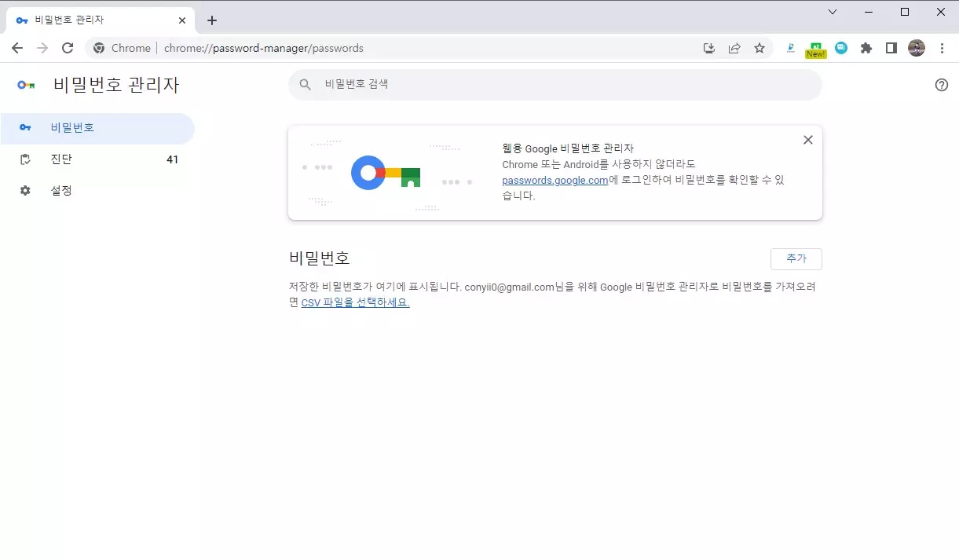Open 설정 settings in the sidebar

pos(97,191)
